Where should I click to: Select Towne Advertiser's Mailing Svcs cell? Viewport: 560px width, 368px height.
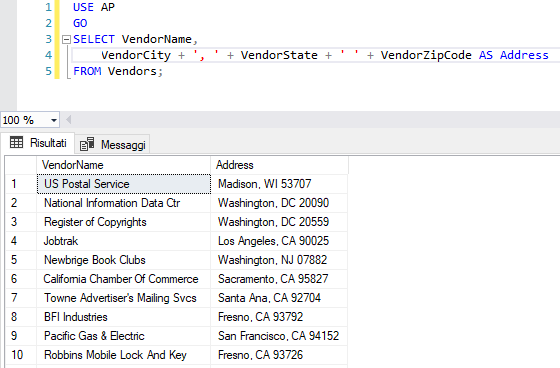coord(124,298)
